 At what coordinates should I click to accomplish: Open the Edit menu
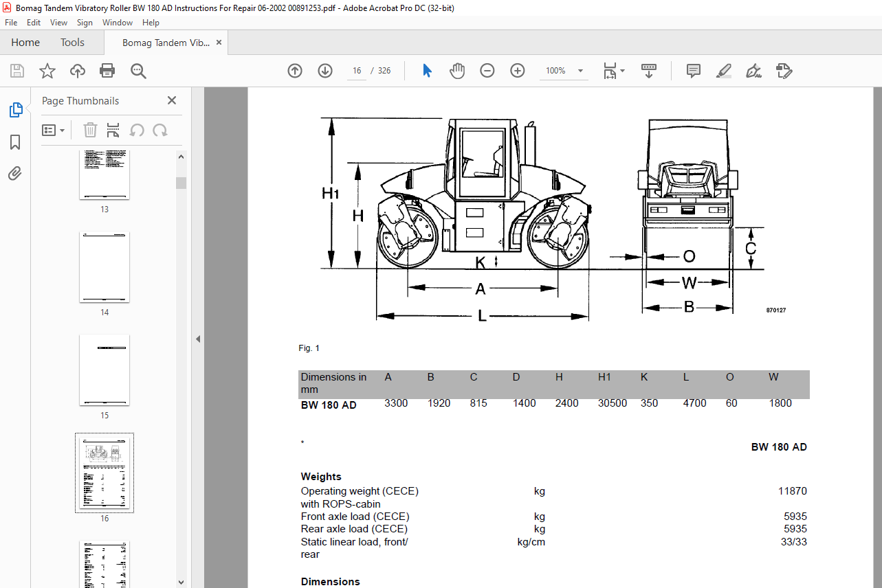34,23
